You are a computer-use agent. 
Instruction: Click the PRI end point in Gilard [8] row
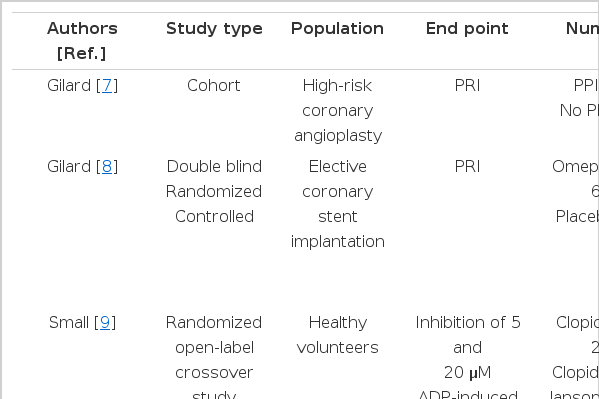tap(467, 167)
